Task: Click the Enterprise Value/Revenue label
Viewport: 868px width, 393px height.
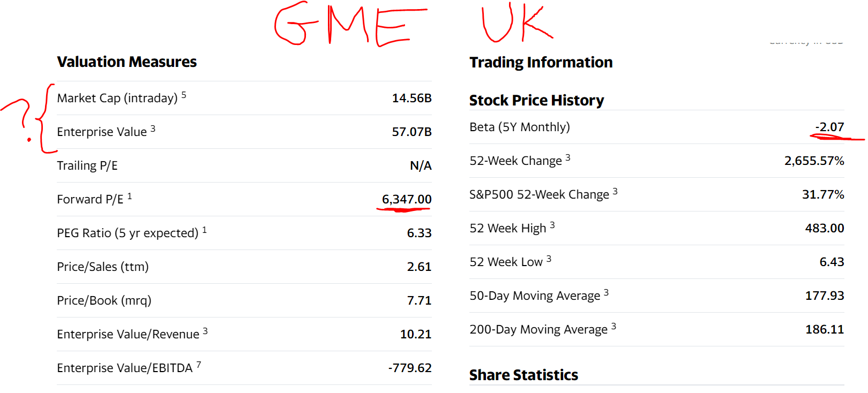Action: (x=128, y=334)
